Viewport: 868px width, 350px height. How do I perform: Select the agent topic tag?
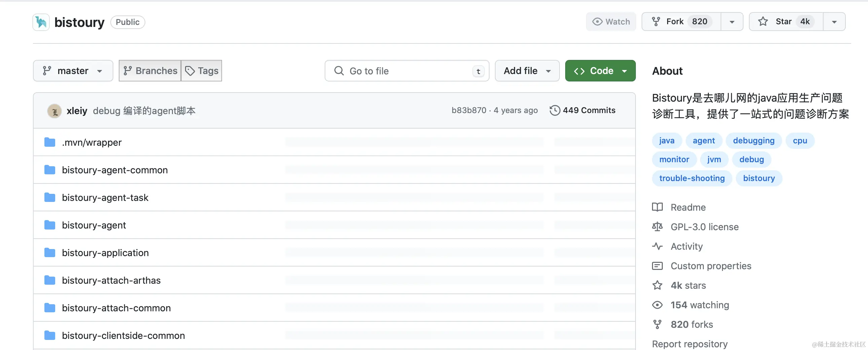coord(703,141)
